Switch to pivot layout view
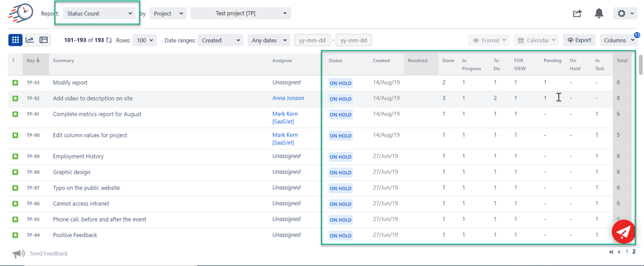The width and height of the screenshot is (644, 266). 44,40
